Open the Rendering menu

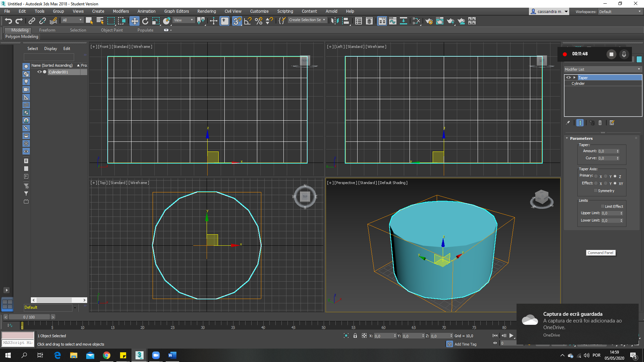point(206,11)
